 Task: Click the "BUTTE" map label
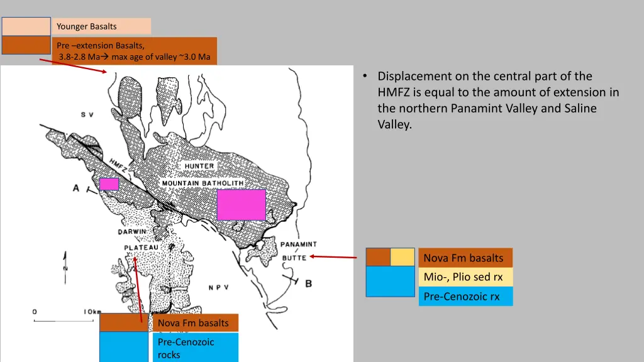point(294,258)
